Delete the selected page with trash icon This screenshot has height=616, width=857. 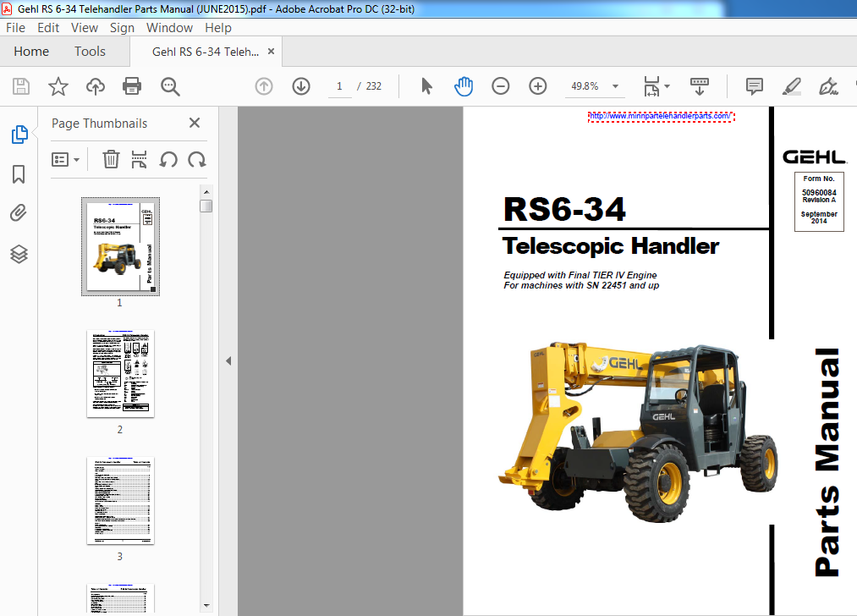[x=111, y=160]
